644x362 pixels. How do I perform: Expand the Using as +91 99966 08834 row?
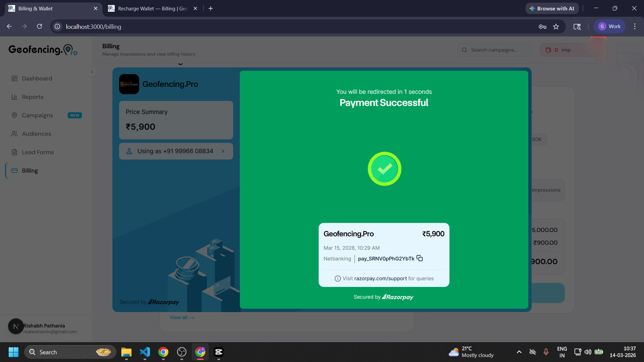223,151
